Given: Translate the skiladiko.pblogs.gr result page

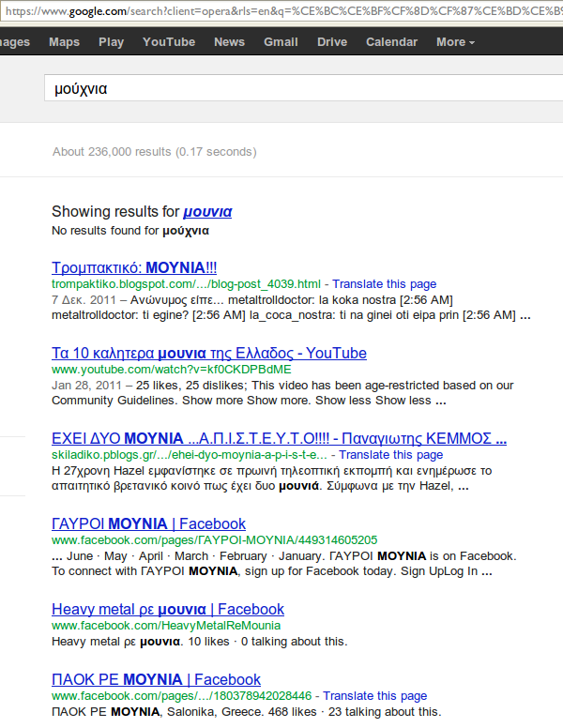Looking at the screenshot, I should 390,455.
